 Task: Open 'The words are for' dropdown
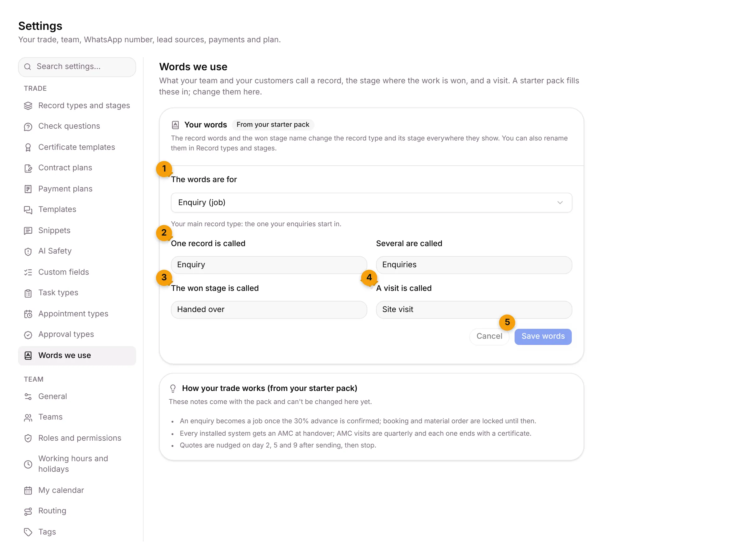click(371, 202)
